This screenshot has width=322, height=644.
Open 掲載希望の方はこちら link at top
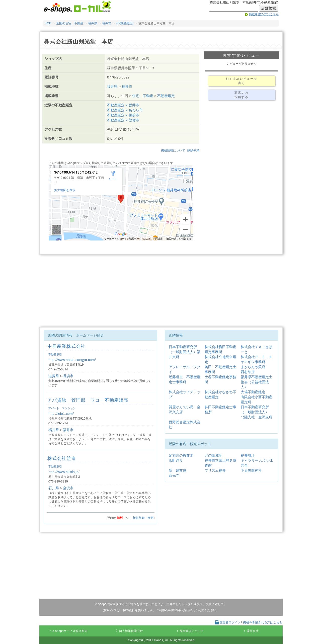point(264,14)
